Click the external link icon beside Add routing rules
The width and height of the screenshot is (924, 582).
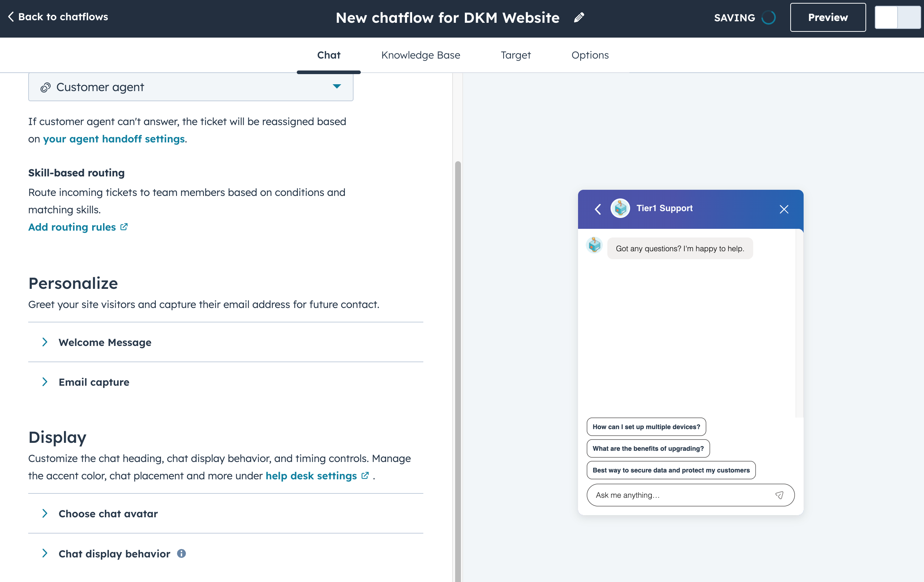pos(124,227)
